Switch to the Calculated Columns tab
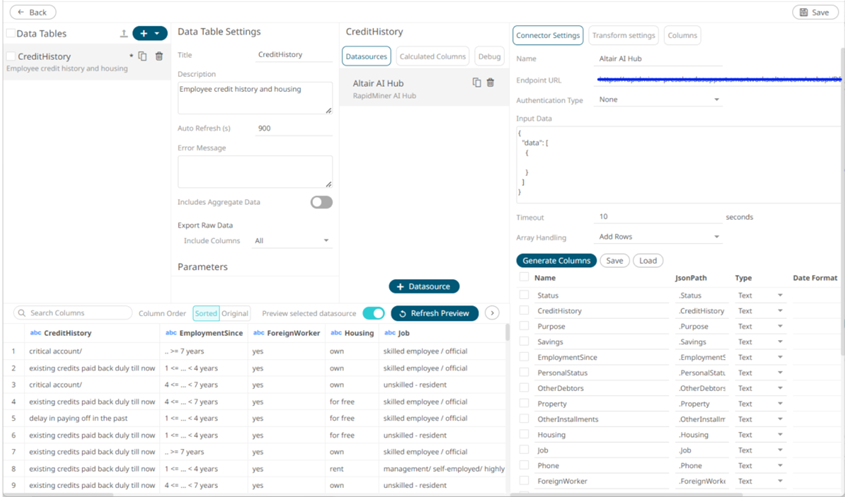The height and width of the screenshot is (497, 845). (x=432, y=57)
